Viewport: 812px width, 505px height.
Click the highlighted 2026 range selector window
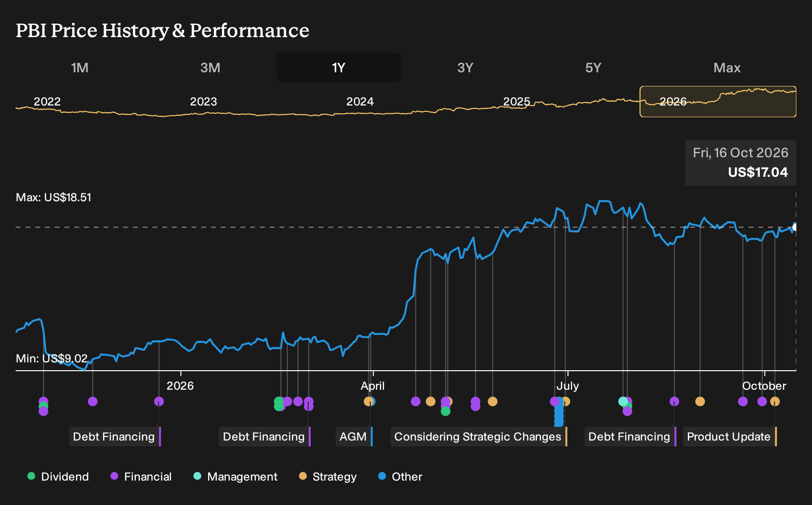point(718,102)
